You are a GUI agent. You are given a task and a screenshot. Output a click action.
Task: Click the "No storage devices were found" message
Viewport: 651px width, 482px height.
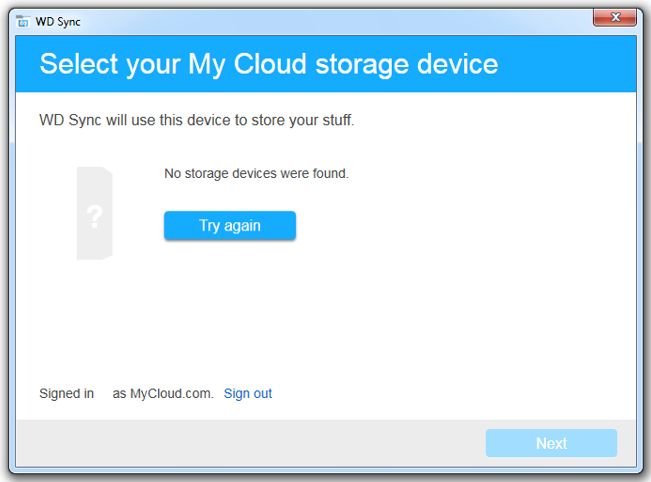pos(257,173)
